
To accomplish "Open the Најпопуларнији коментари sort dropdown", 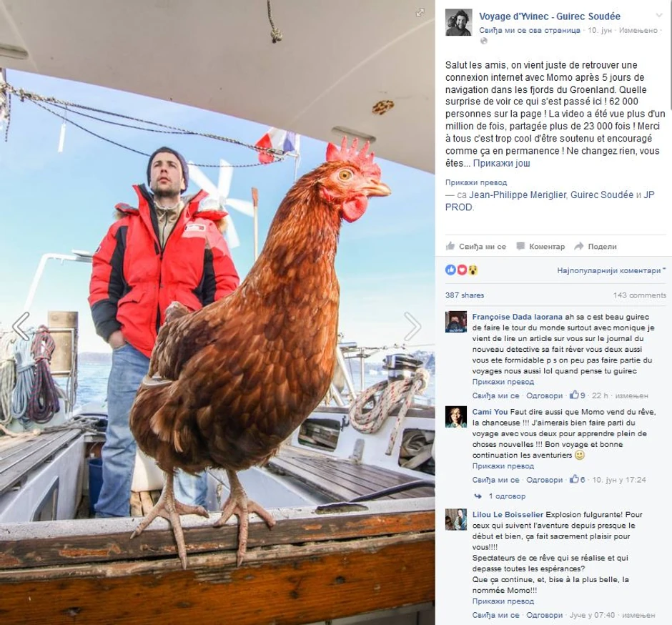I will (611, 270).
